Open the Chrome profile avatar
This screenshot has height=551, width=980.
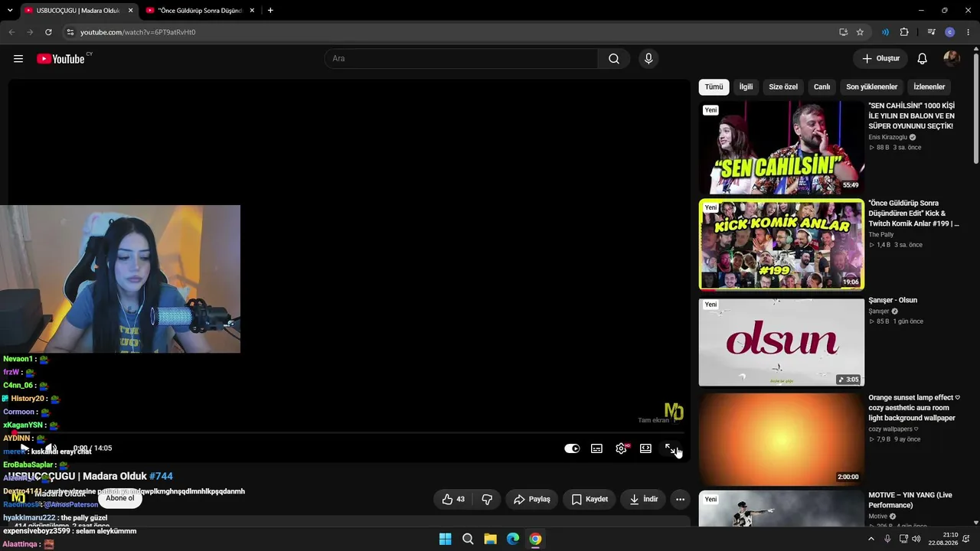tap(950, 32)
